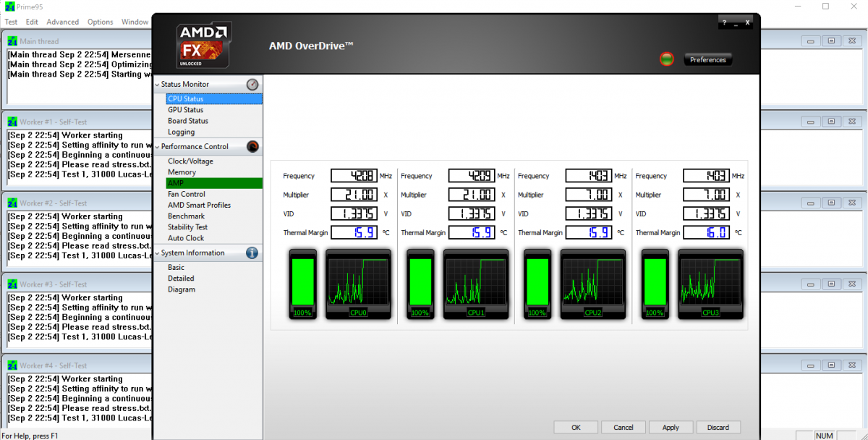The width and height of the screenshot is (868, 440).
Task: Open the Stability Test page
Action: coord(187,227)
